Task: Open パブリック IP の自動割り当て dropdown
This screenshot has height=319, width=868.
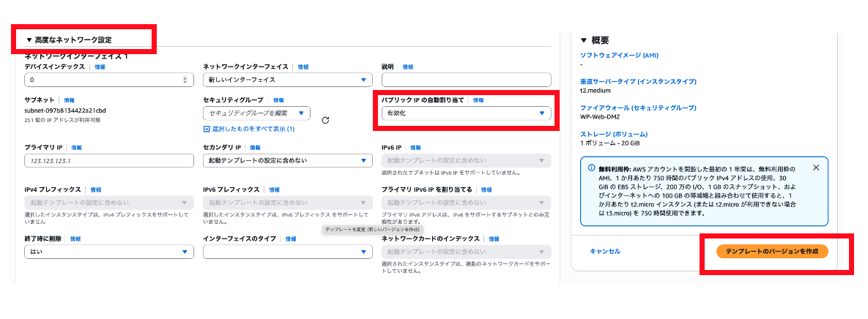Action: (x=466, y=113)
